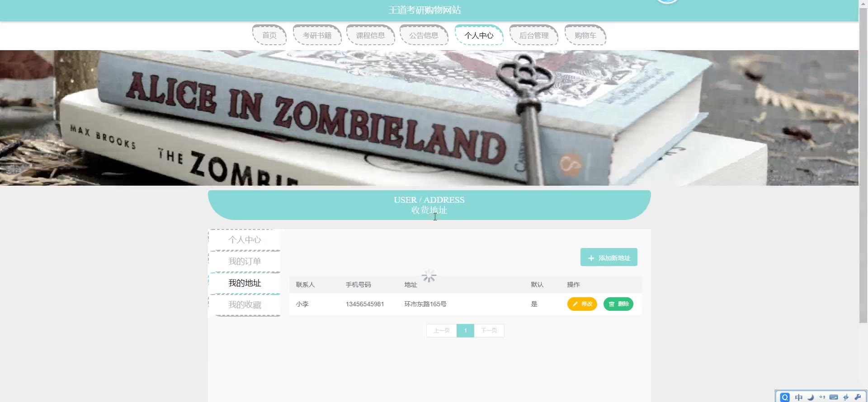Open the wrench settings icon in the IME bar

pos(858,397)
